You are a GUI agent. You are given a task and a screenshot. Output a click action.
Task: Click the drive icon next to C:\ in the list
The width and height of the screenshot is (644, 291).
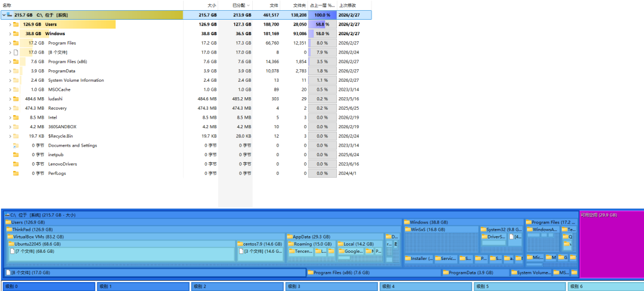pyautogui.click(x=10, y=15)
